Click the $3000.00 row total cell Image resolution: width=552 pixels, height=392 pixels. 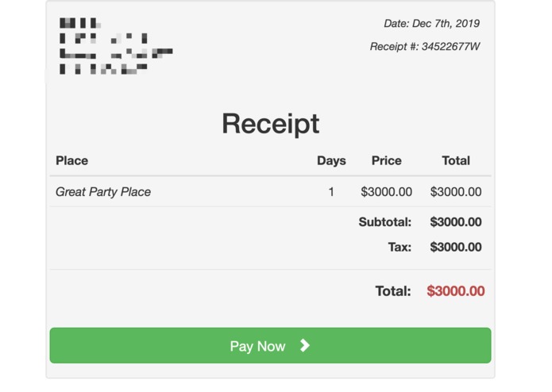[x=456, y=192]
